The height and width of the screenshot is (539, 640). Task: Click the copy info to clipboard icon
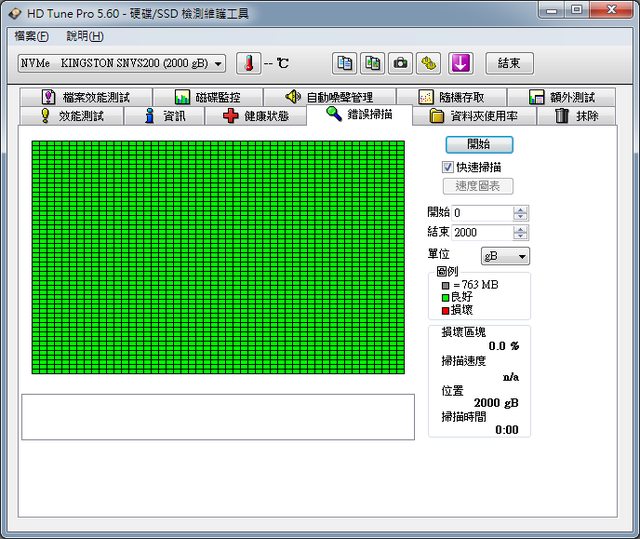tap(344, 63)
